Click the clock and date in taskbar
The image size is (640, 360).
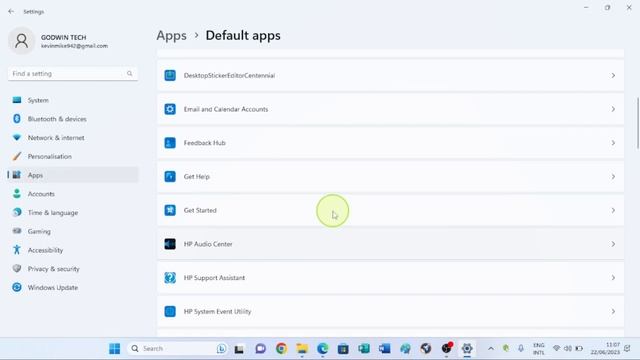pyautogui.click(x=605, y=349)
